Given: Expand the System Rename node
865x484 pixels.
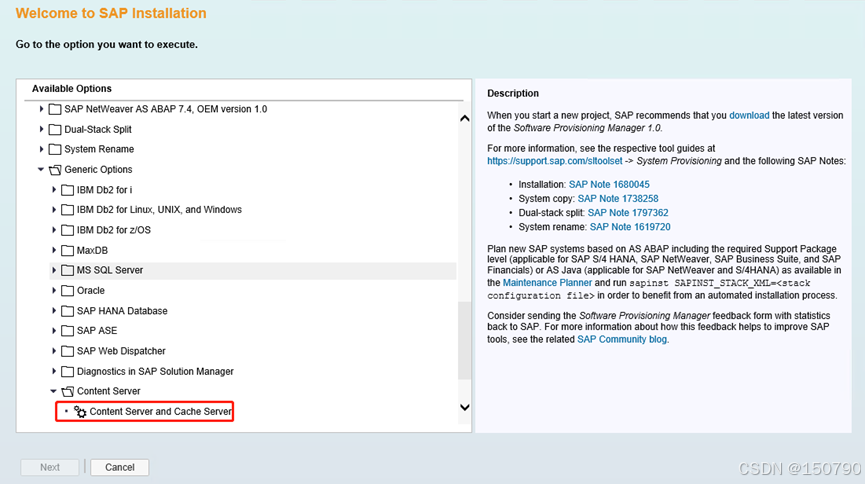Looking at the screenshot, I should pos(41,149).
